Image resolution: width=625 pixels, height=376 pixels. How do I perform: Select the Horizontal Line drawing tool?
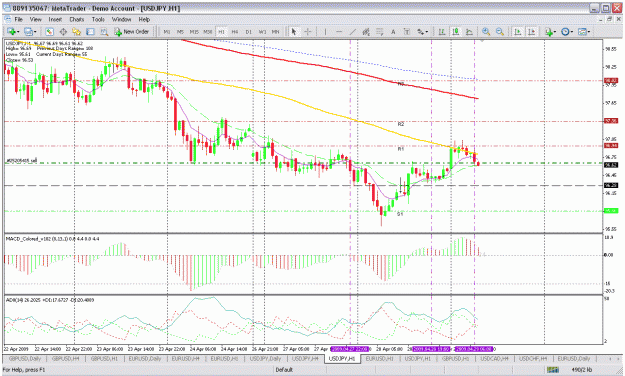pos(339,31)
